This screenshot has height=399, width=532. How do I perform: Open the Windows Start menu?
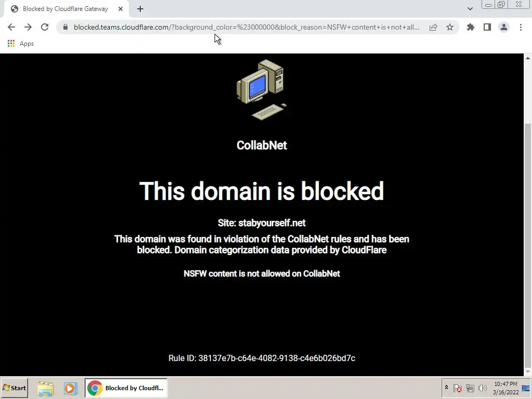pos(14,388)
